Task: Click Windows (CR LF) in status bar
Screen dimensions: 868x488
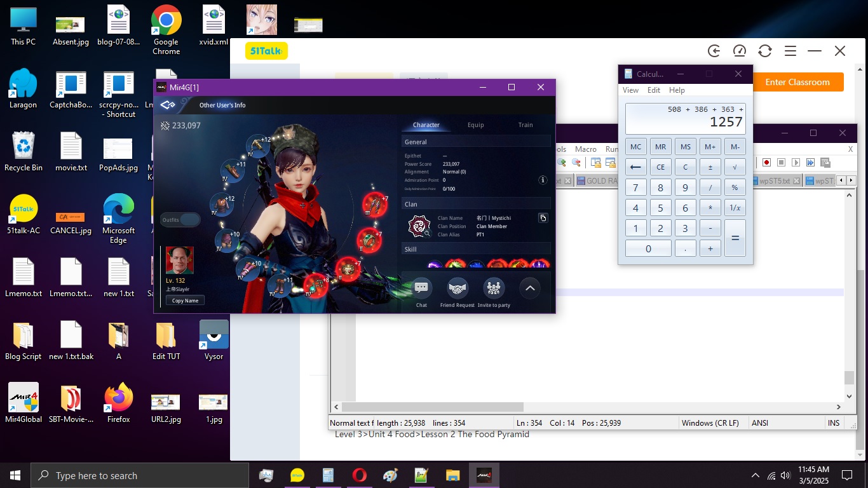Action: [x=710, y=423]
